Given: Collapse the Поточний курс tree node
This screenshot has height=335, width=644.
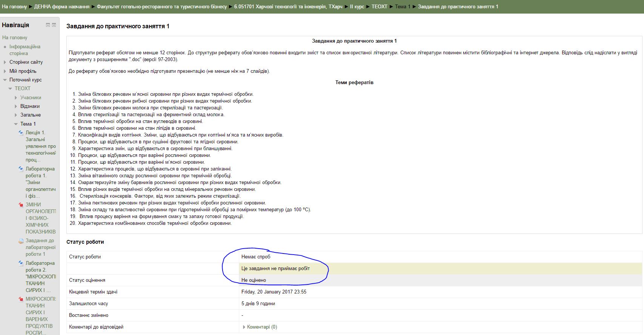Looking at the screenshot, I should coord(5,80).
